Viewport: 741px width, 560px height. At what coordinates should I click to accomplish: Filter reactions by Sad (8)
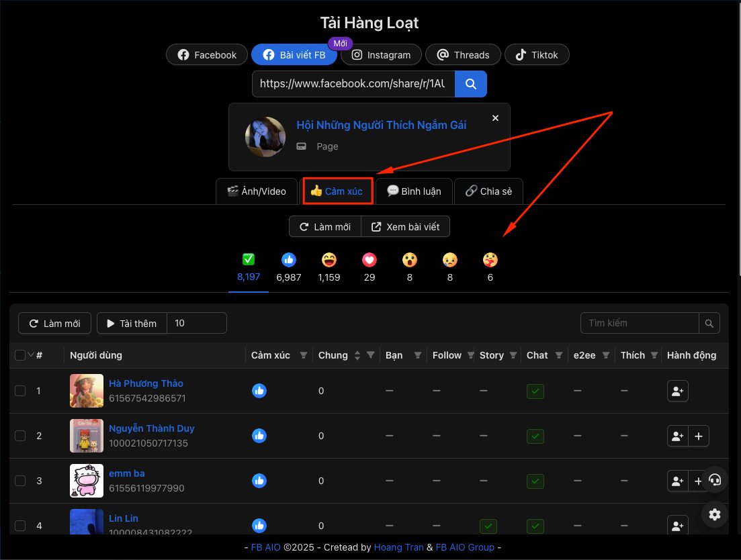click(x=450, y=268)
